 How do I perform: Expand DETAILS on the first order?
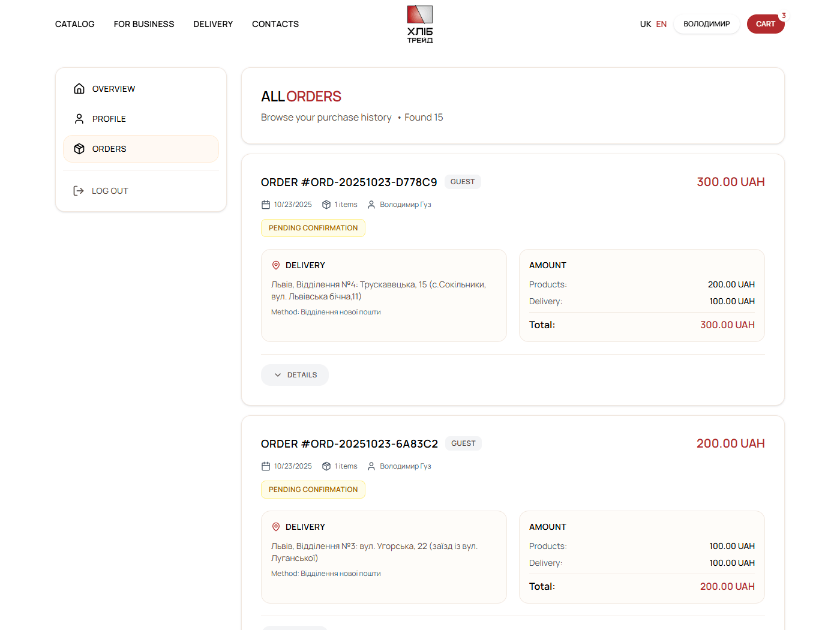click(x=295, y=374)
